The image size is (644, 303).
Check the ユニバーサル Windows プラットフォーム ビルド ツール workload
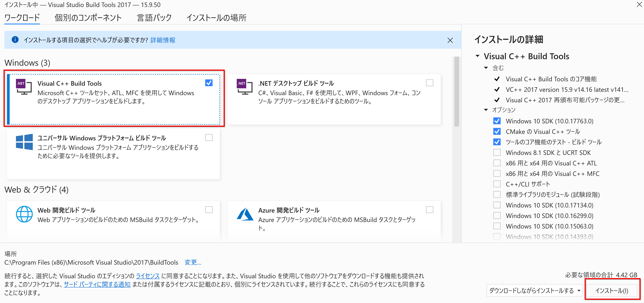(x=209, y=138)
